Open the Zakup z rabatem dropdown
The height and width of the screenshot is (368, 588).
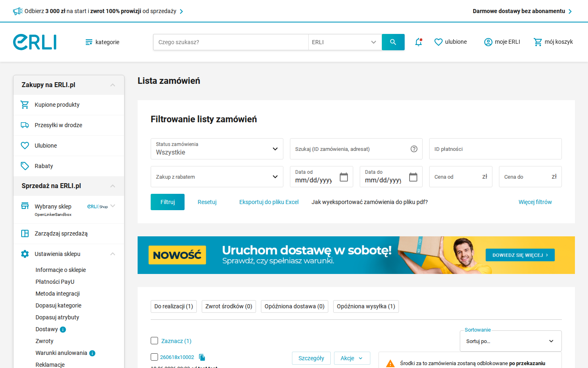pos(217,177)
